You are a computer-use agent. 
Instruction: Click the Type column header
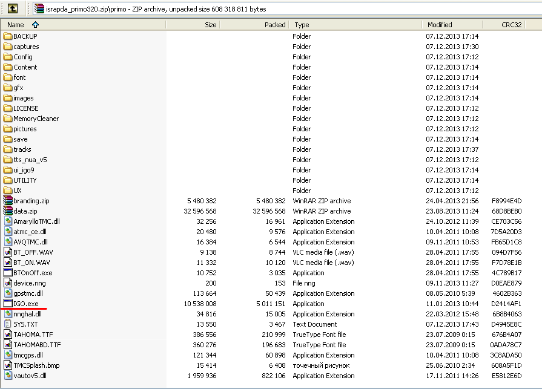302,25
